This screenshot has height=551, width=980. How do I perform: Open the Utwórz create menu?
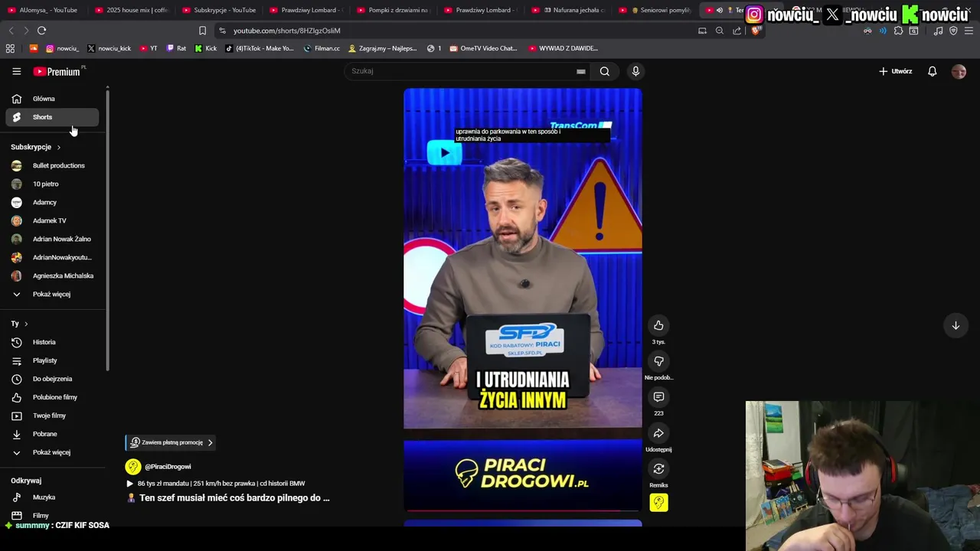tap(896, 71)
